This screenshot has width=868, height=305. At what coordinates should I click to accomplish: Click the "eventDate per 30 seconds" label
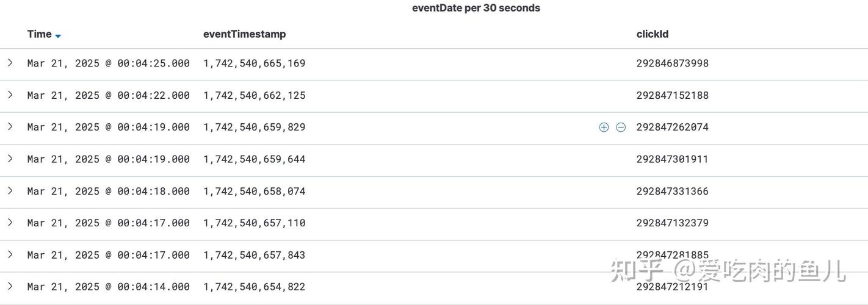pyautogui.click(x=476, y=8)
